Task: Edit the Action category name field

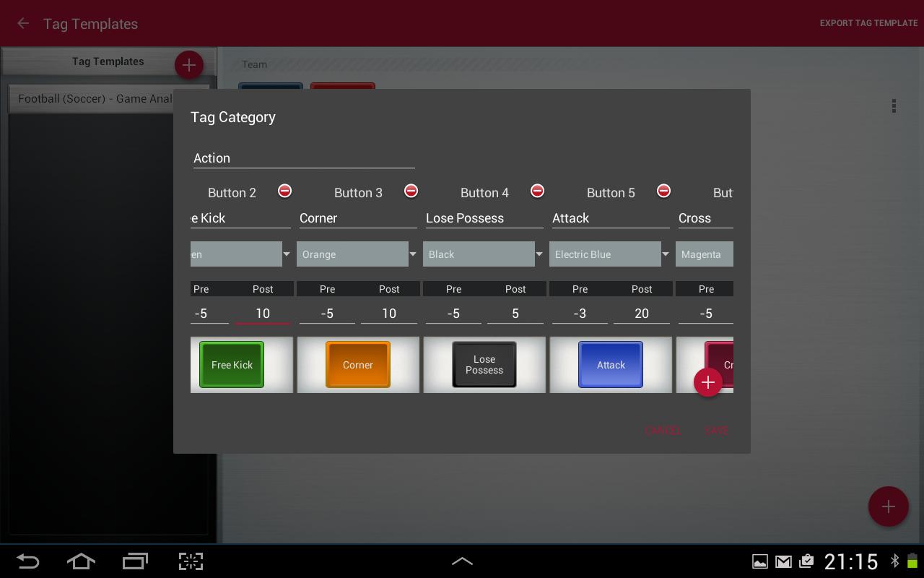Action: click(x=304, y=158)
